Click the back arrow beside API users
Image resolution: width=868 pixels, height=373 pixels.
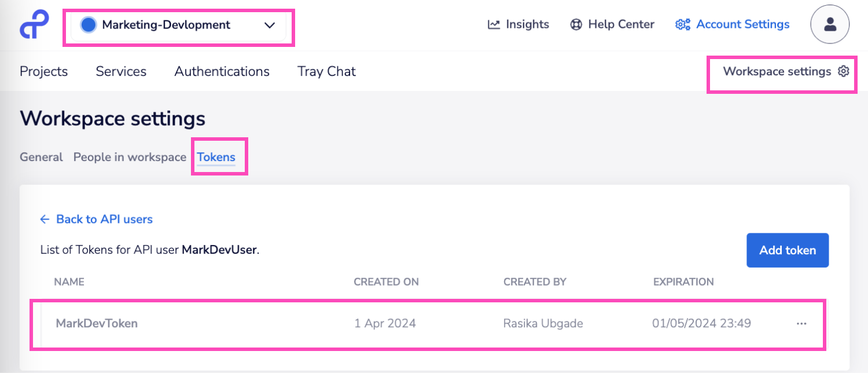pyautogui.click(x=45, y=219)
